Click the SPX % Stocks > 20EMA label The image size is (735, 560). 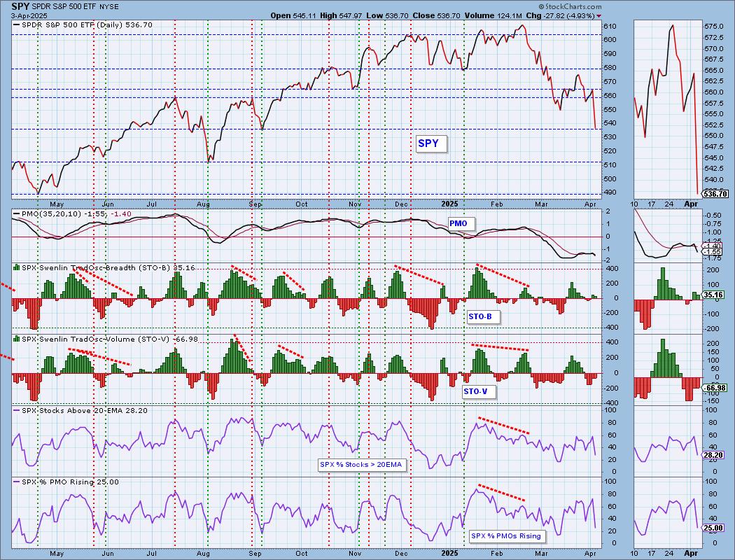361,465
